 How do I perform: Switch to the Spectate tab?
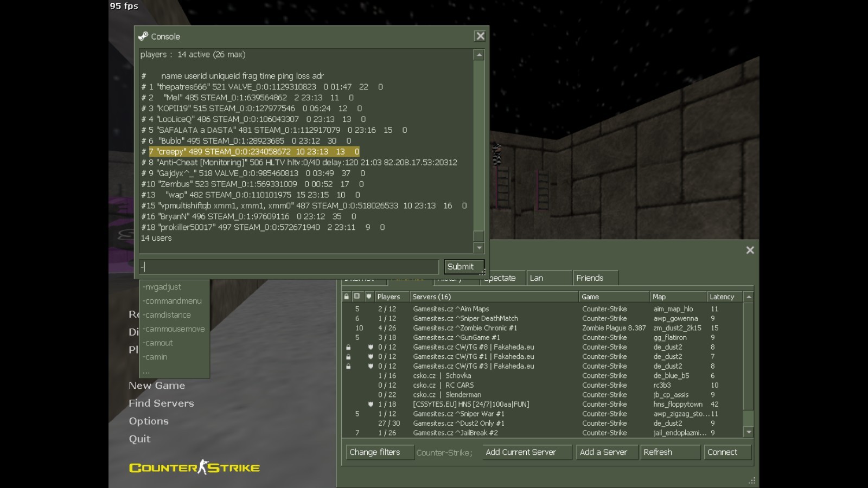click(502, 278)
